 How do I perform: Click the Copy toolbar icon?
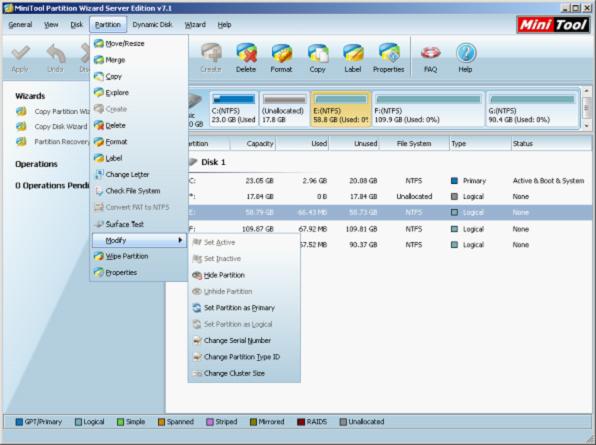coord(317,58)
